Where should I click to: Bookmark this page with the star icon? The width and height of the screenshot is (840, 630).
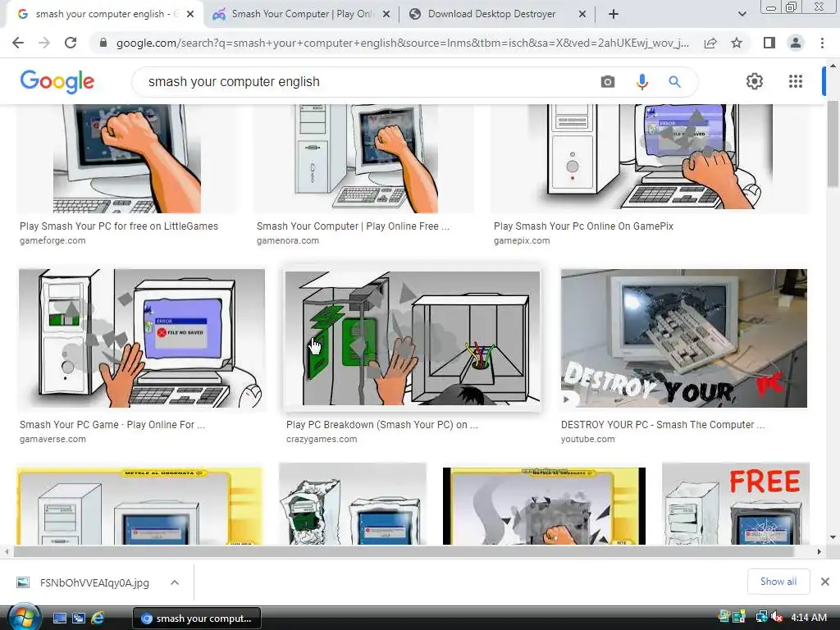click(x=737, y=43)
